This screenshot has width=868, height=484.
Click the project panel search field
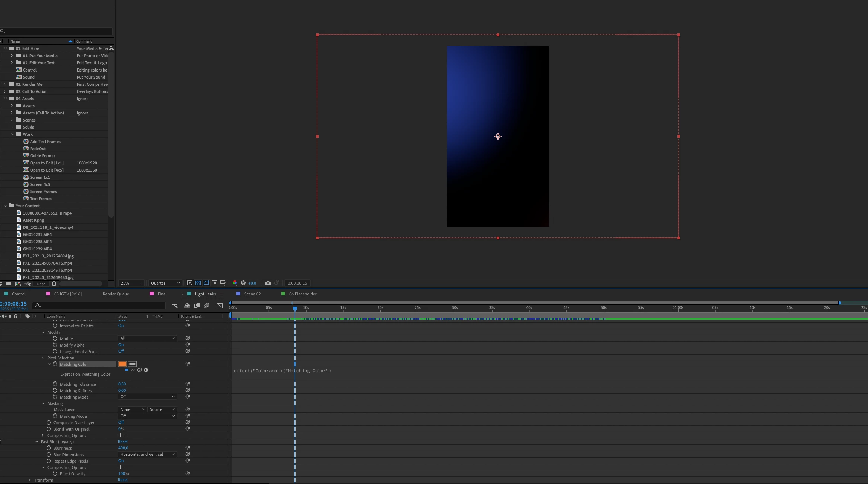point(58,31)
